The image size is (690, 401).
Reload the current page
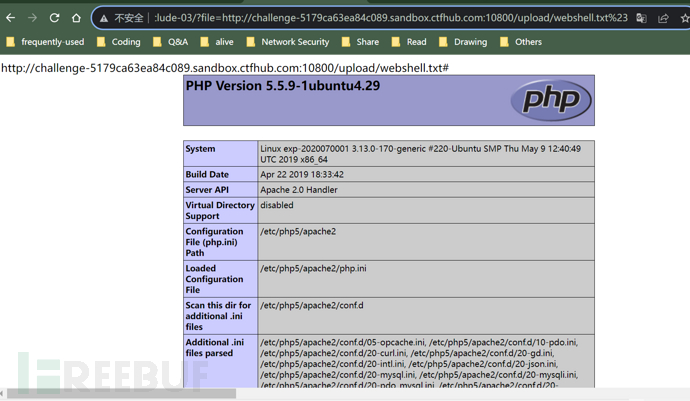coord(54,18)
